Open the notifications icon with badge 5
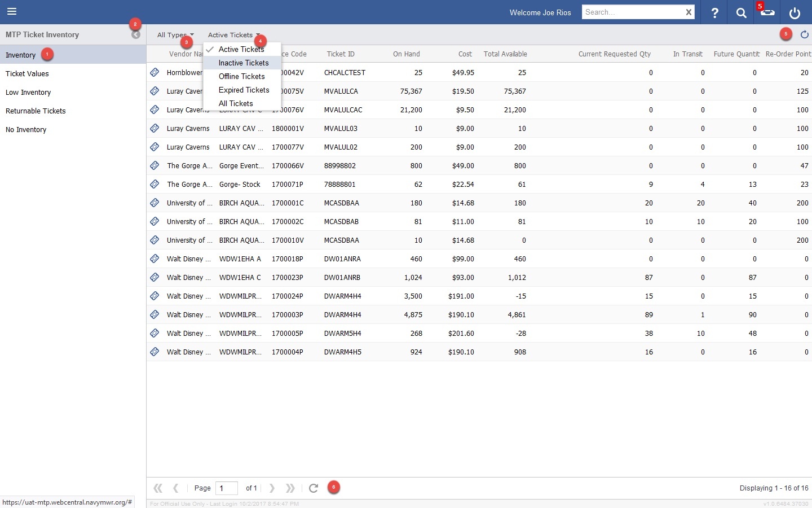The height and width of the screenshot is (508, 812). pyautogui.click(x=767, y=12)
